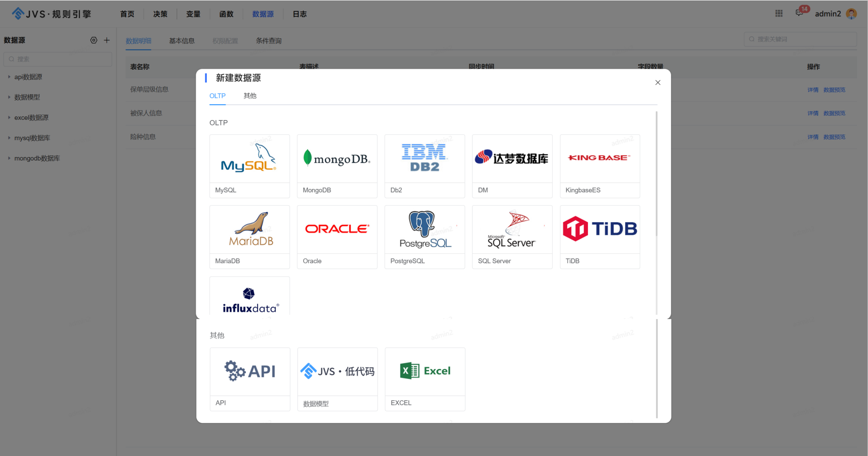Select the influxdata data source card
This screenshot has height=456, width=868.
(x=250, y=296)
